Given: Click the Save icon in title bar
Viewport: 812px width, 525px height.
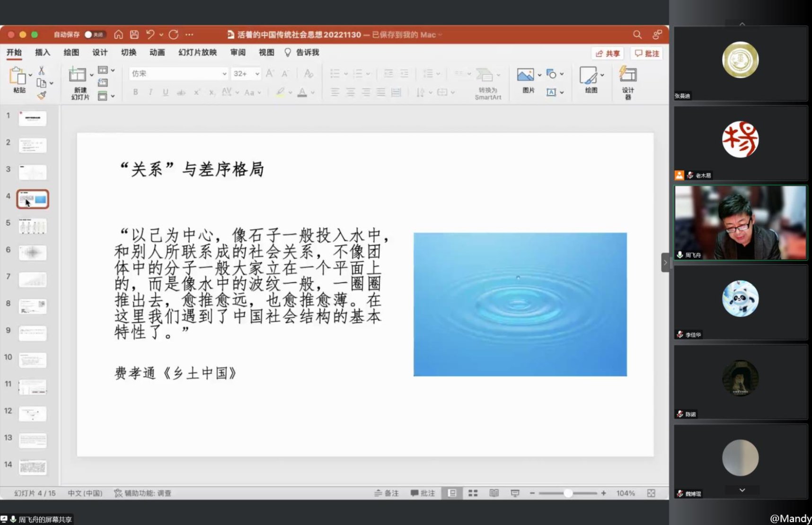Looking at the screenshot, I should pyautogui.click(x=134, y=35).
